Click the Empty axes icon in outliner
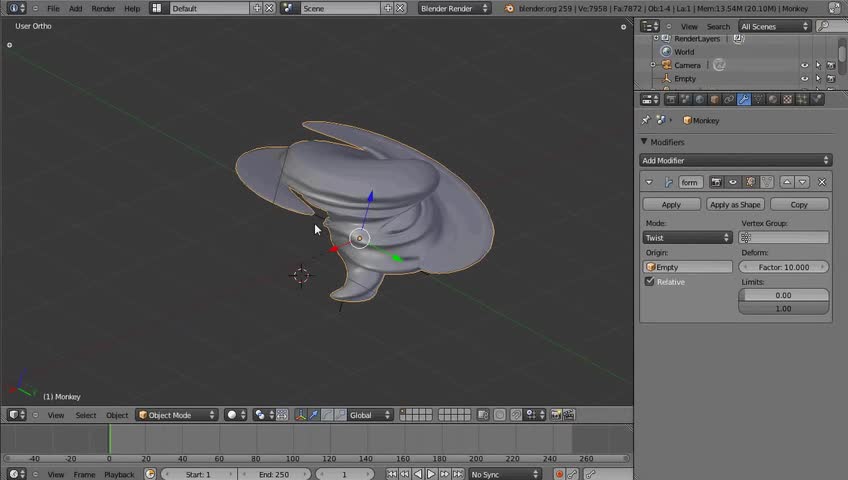 (x=666, y=78)
